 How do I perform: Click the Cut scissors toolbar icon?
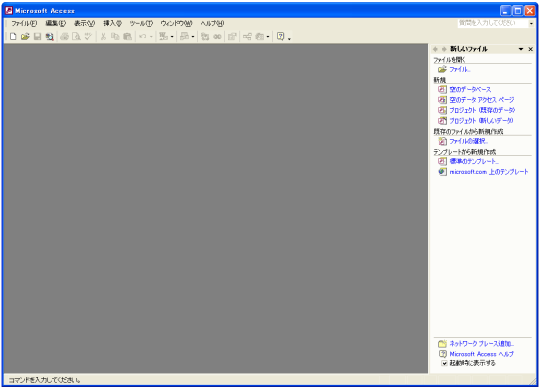tap(103, 36)
